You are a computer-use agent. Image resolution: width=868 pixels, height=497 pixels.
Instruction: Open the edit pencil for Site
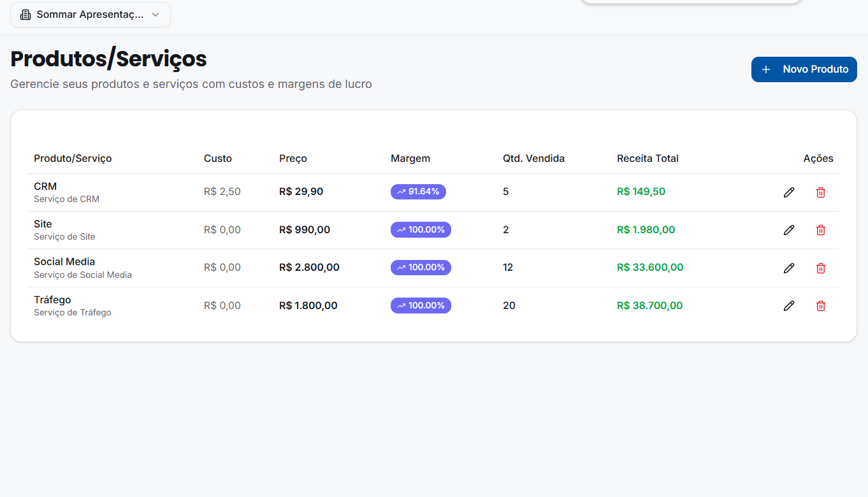point(789,229)
